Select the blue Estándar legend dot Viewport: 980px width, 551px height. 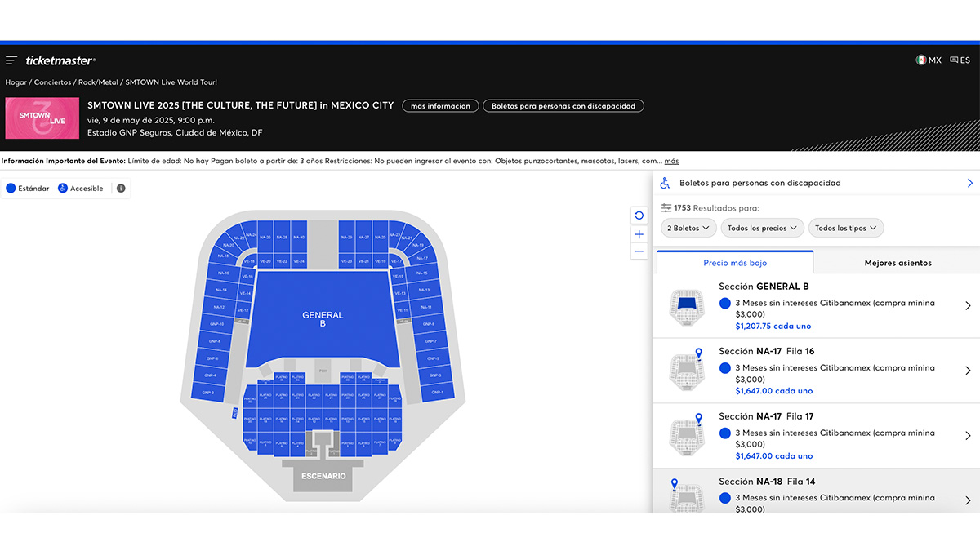point(11,189)
